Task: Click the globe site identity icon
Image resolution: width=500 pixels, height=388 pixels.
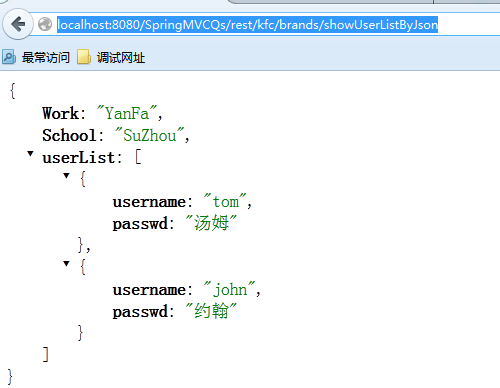Action: pos(45,24)
